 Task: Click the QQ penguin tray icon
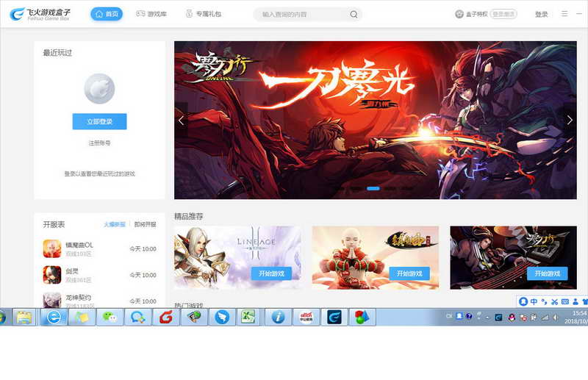click(512, 318)
